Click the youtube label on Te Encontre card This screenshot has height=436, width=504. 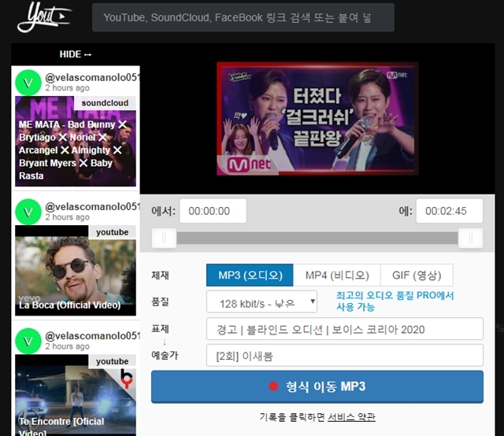112,361
